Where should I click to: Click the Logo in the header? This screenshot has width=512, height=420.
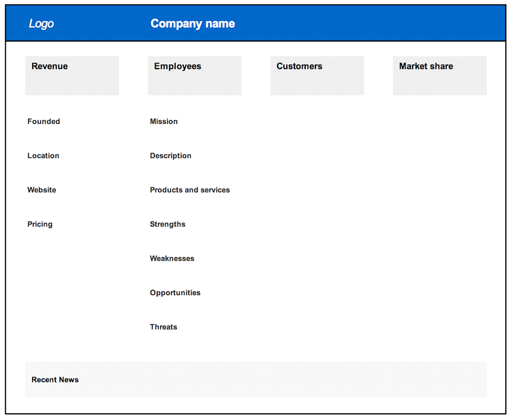(41, 23)
